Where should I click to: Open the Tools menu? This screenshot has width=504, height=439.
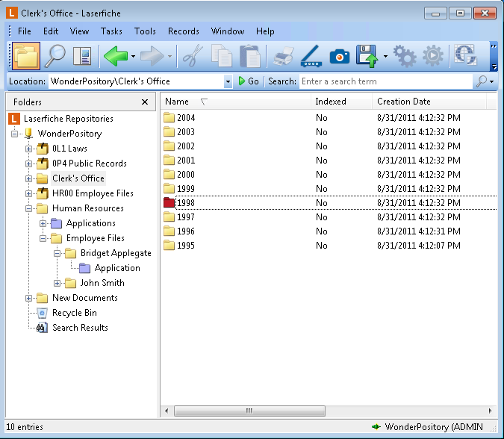click(x=145, y=31)
